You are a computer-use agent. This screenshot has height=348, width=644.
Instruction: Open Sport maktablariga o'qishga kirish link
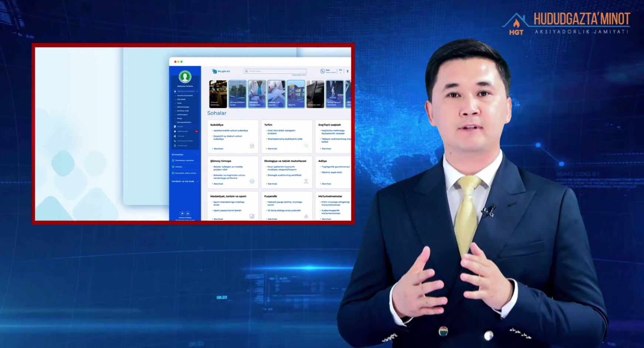pyautogui.click(x=229, y=203)
